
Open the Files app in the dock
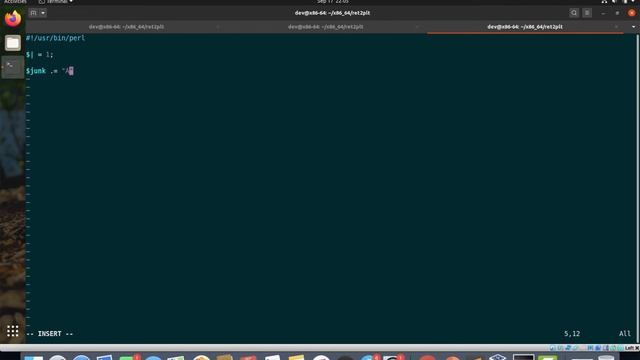point(13,43)
